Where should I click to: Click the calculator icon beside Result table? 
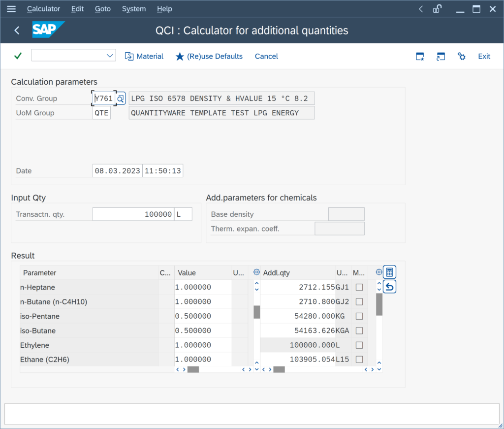pos(390,272)
